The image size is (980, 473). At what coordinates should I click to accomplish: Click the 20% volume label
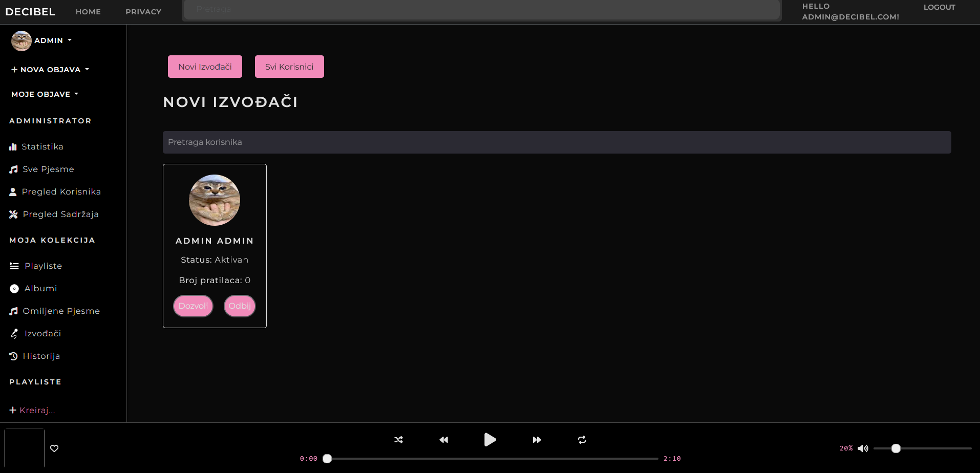point(846,448)
